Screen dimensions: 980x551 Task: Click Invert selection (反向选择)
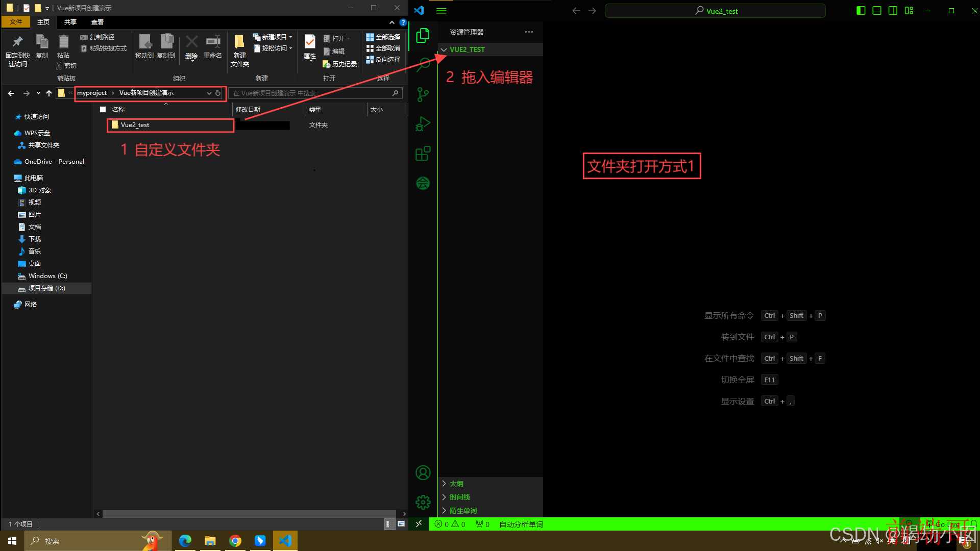pos(383,60)
